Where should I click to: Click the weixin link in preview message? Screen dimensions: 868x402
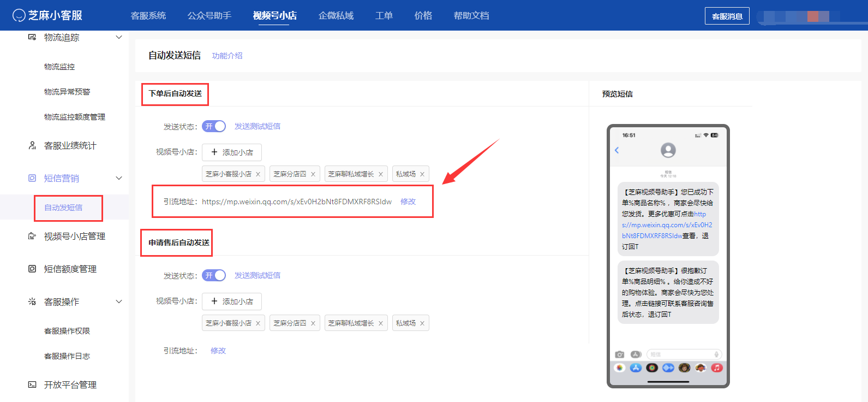667,225
